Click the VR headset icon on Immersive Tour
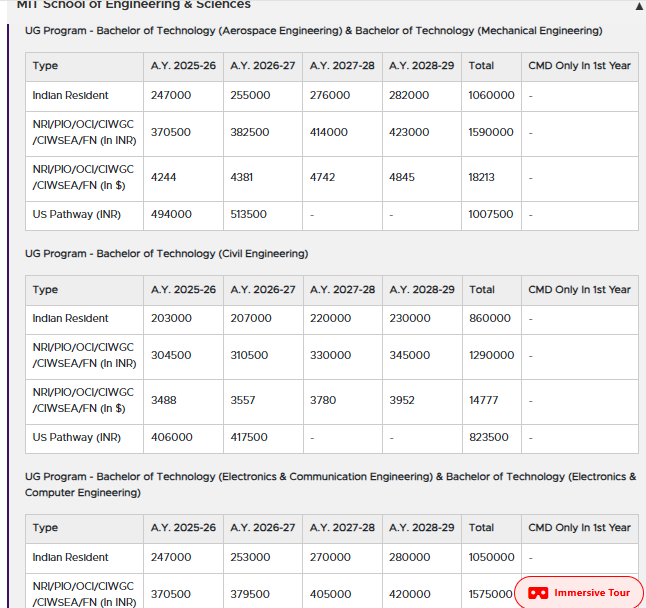 (538, 593)
